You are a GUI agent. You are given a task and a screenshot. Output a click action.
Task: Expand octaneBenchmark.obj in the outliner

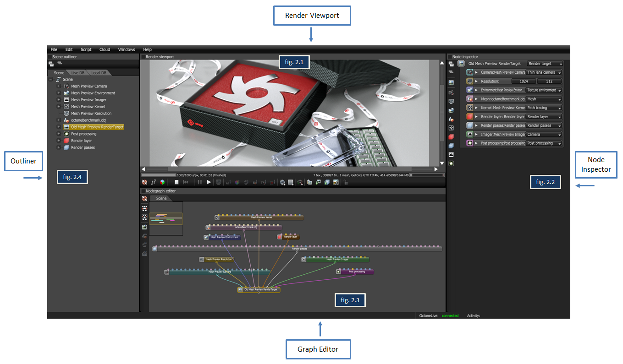tap(59, 120)
